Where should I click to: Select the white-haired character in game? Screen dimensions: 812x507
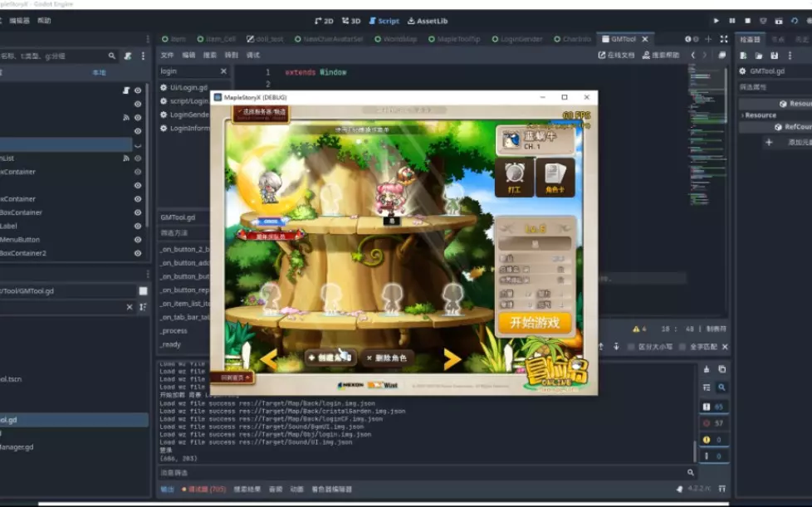click(270, 188)
